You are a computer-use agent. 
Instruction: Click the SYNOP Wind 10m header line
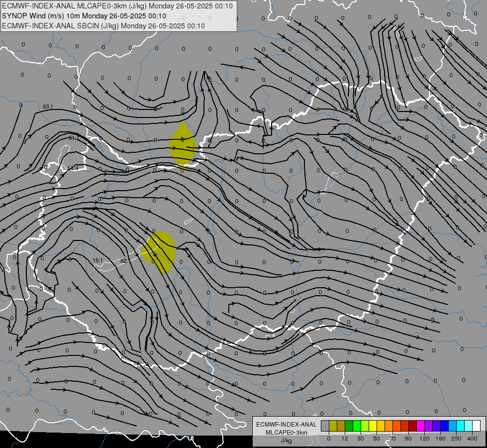pyautogui.click(x=84, y=16)
